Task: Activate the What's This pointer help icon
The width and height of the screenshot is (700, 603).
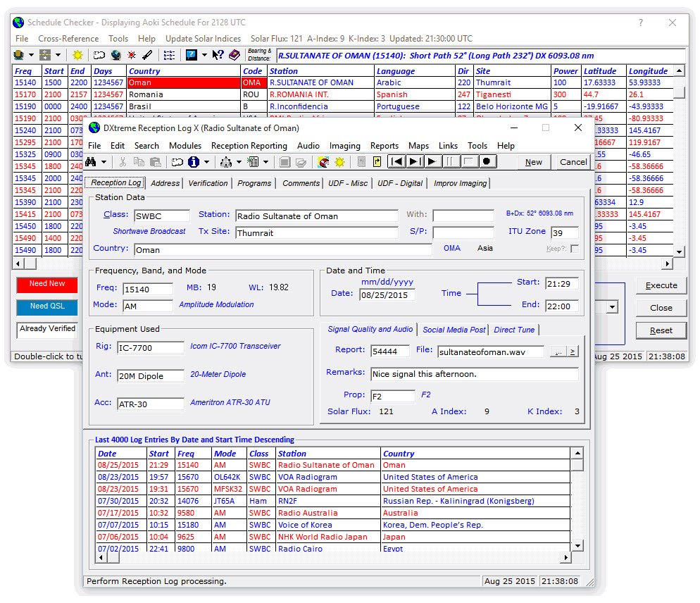Action: tap(218, 55)
